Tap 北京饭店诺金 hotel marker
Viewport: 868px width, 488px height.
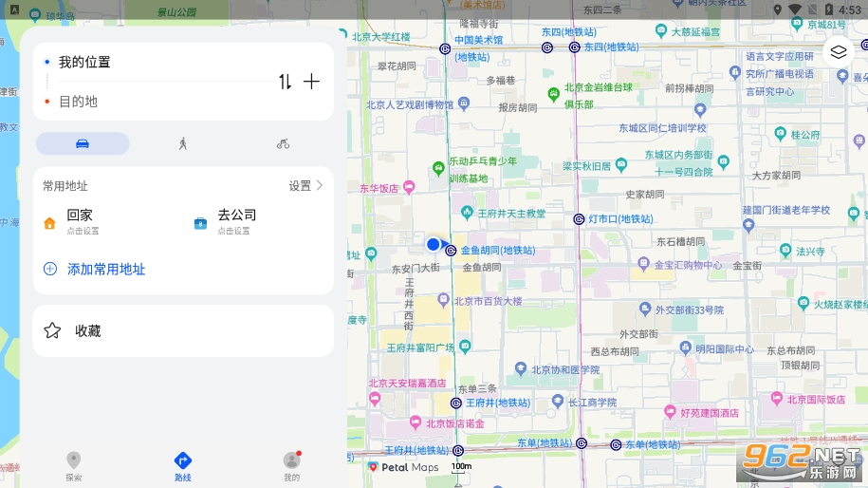pyautogui.click(x=416, y=422)
